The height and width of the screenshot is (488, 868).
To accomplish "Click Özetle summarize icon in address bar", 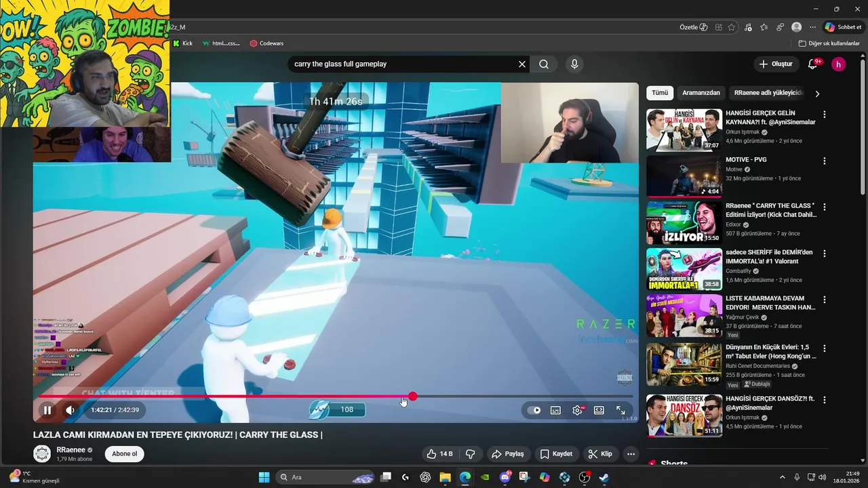I will 694,27.
